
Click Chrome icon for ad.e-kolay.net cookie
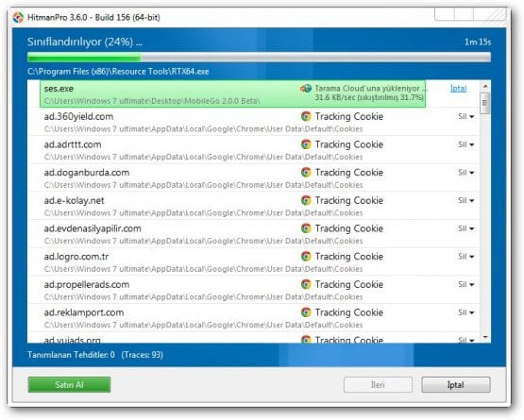[306, 200]
